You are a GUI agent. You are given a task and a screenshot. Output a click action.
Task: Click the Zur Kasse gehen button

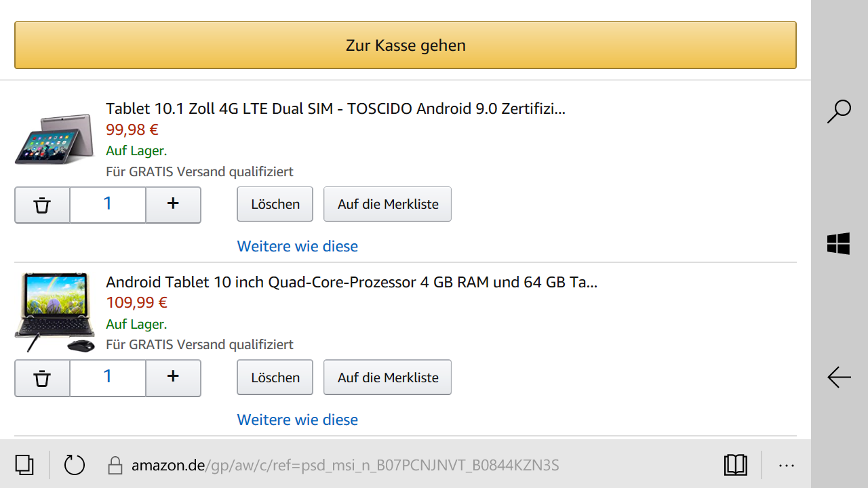(x=406, y=45)
